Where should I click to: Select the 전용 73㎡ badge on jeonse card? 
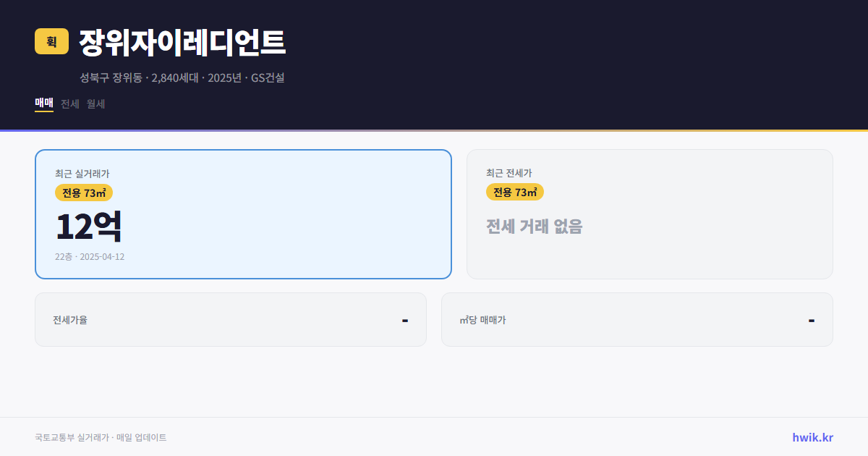515,192
